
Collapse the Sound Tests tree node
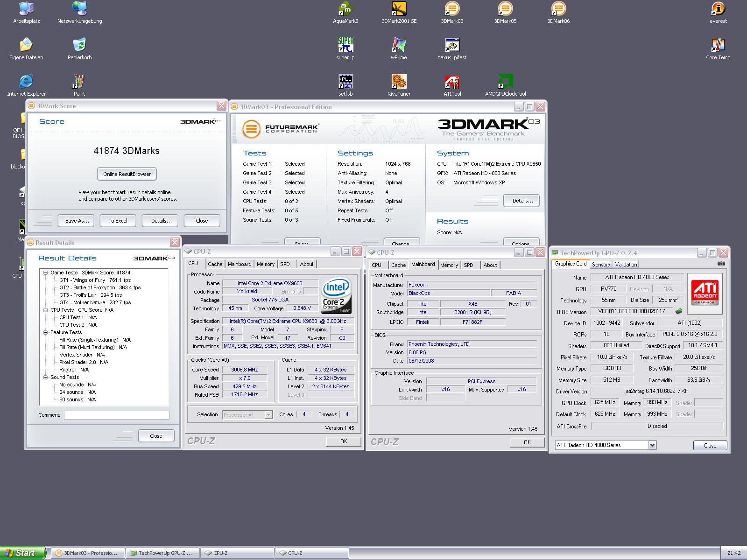[46, 377]
